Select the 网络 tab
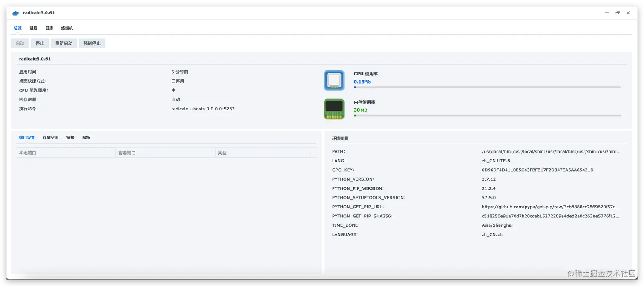The height and width of the screenshot is (286, 644). pyautogui.click(x=86, y=138)
